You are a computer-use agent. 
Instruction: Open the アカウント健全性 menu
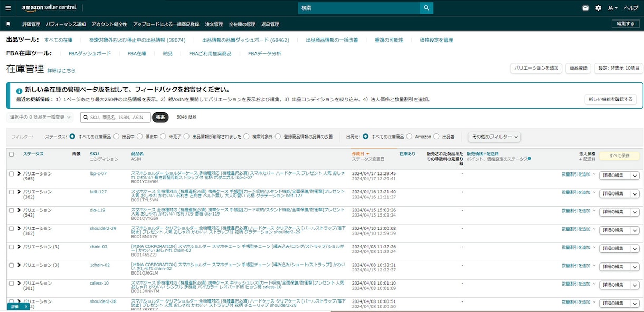109,24
